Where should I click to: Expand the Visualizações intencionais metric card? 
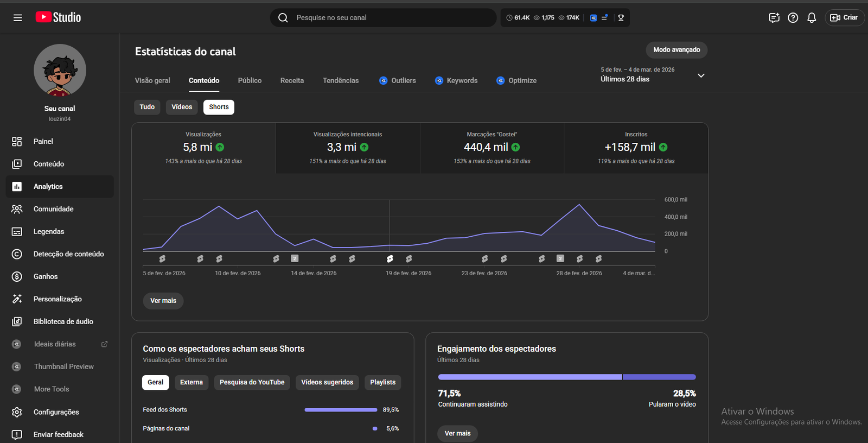coord(348,148)
